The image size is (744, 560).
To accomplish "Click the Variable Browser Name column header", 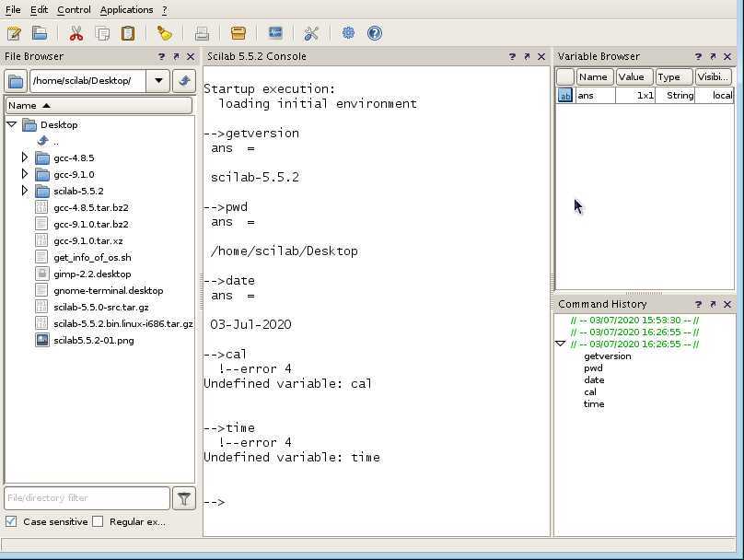I will (595, 76).
